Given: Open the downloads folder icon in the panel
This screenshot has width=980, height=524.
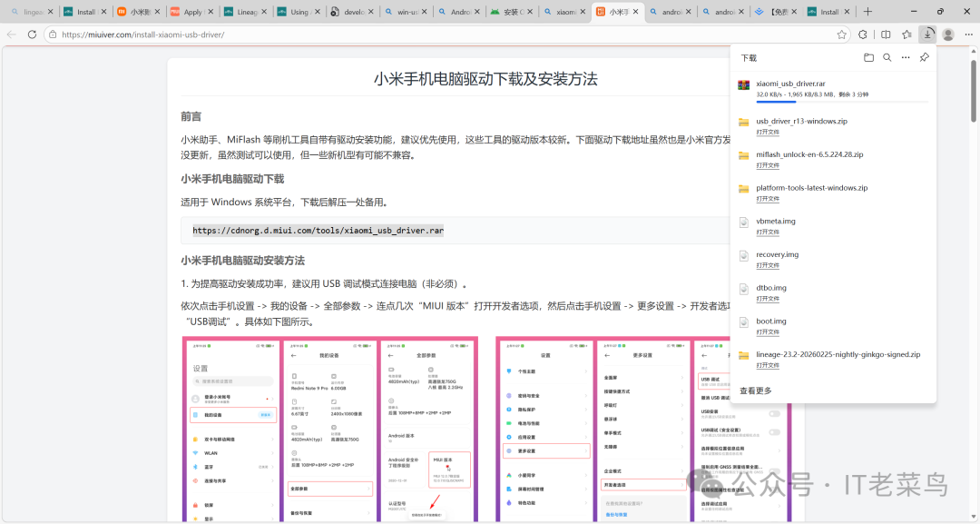Looking at the screenshot, I should pos(867,56).
